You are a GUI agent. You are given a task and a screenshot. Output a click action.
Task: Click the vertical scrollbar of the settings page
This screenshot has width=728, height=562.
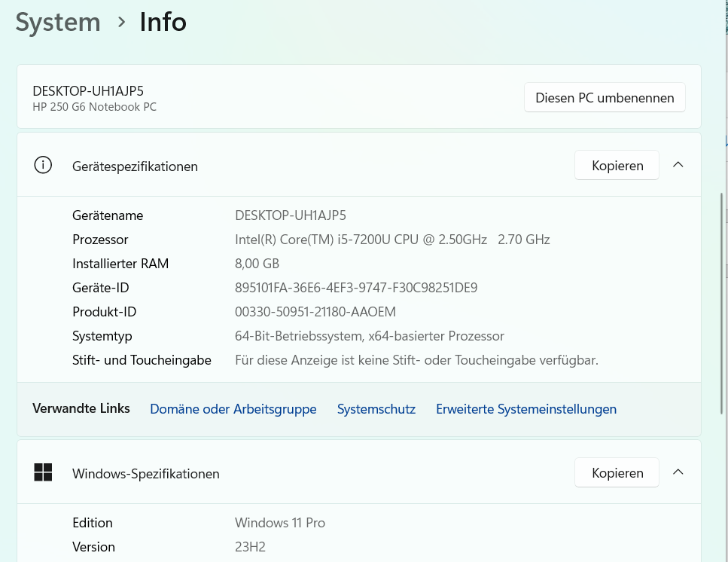tap(721, 303)
